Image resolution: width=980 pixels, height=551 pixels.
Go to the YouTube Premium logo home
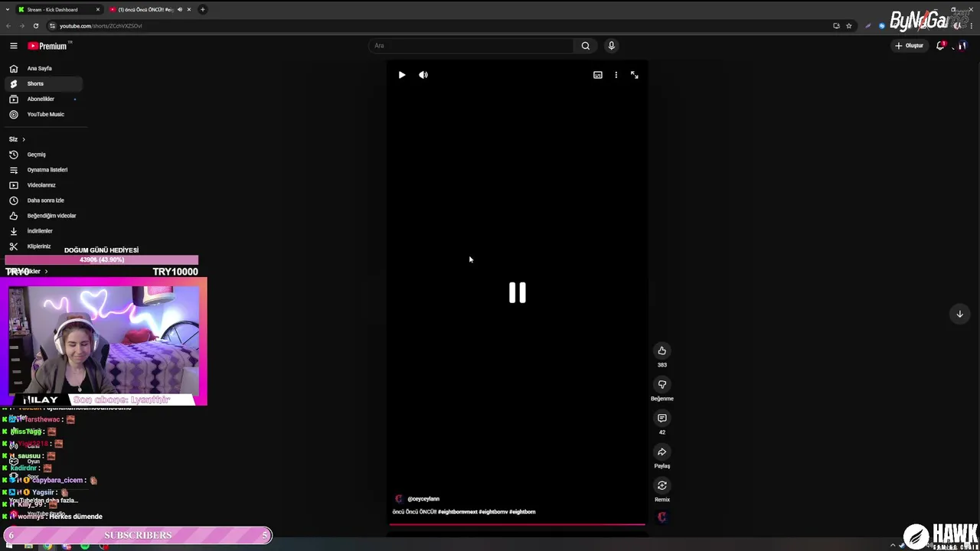[48, 46]
